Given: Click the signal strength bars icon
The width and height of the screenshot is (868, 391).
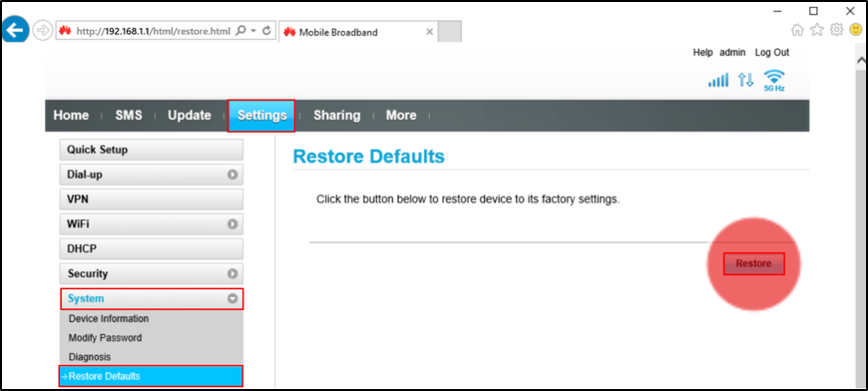Looking at the screenshot, I should 718,80.
